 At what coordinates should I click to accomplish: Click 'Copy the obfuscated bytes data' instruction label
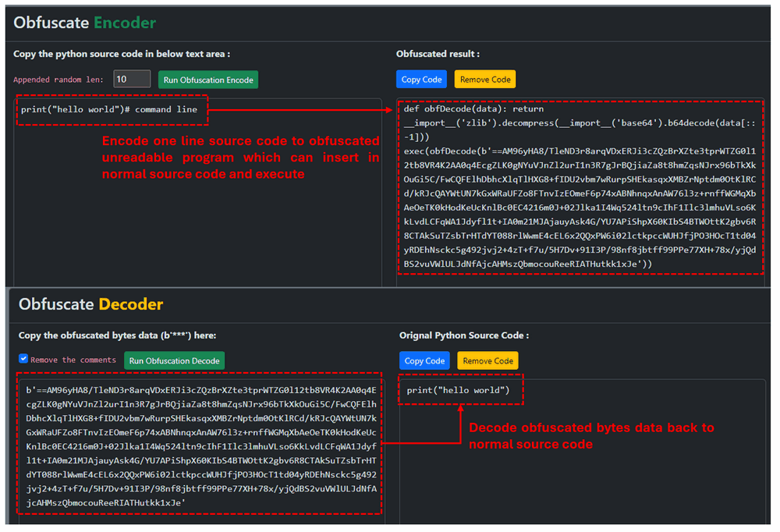(x=117, y=335)
